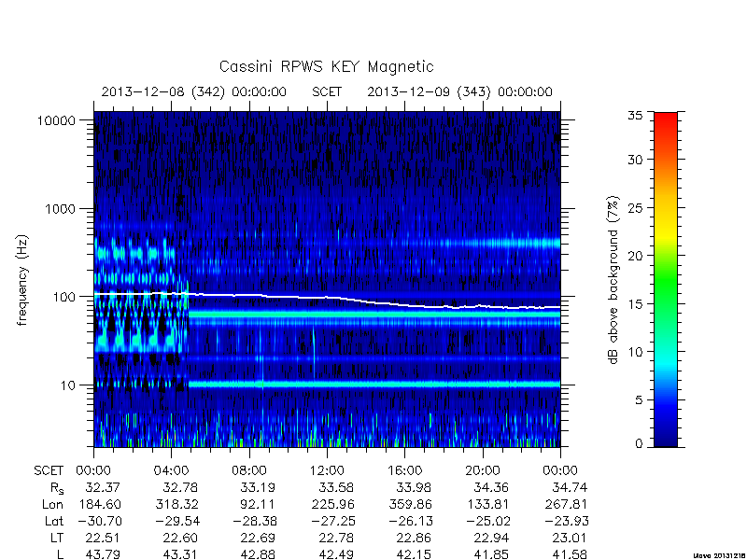Click the 'Lat' row header
747x560 pixels.
click(x=54, y=522)
